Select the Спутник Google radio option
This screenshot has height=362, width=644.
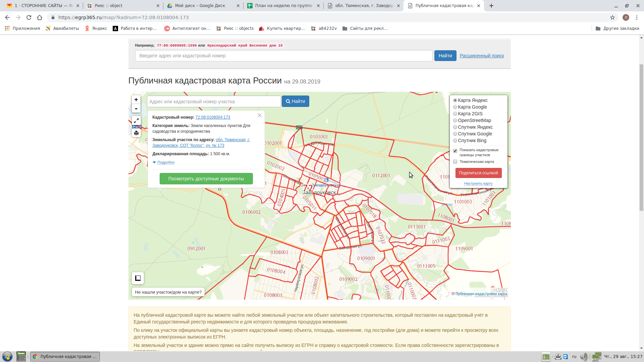455,134
